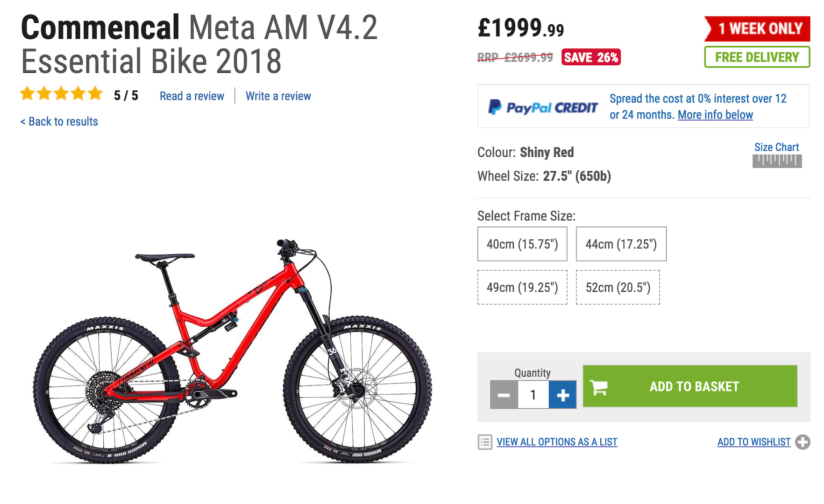This screenshot has height=504, width=824.
Task: Click the plus icon beside Add to Wishlist
Action: pos(803,442)
